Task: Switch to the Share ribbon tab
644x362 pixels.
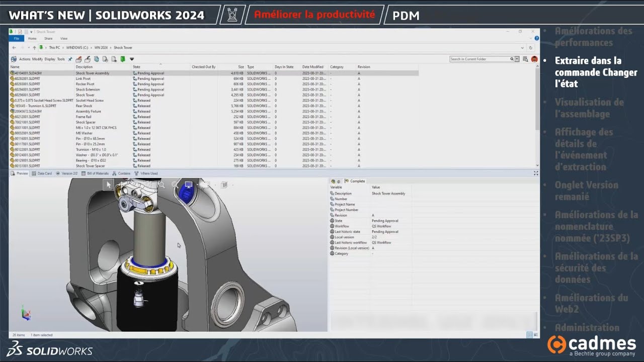Action: [x=48, y=38]
